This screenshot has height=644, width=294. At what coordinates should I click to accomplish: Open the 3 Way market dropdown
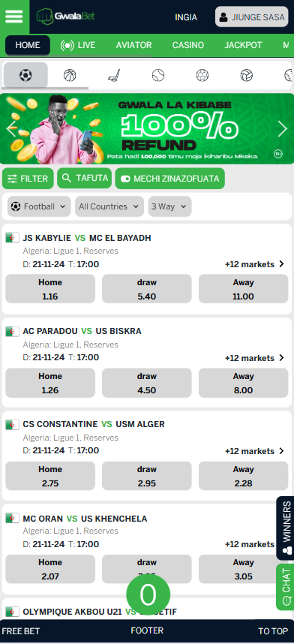[x=169, y=206]
